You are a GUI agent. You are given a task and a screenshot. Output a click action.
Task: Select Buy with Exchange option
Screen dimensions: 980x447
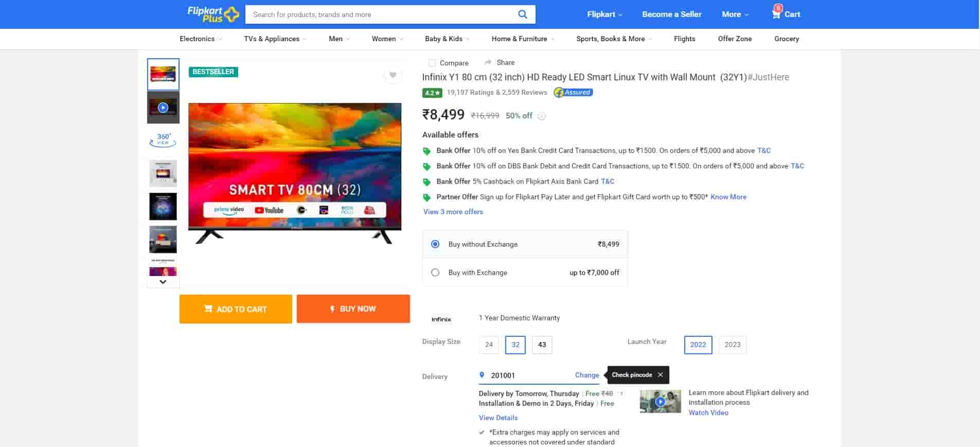tap(435, 272)
